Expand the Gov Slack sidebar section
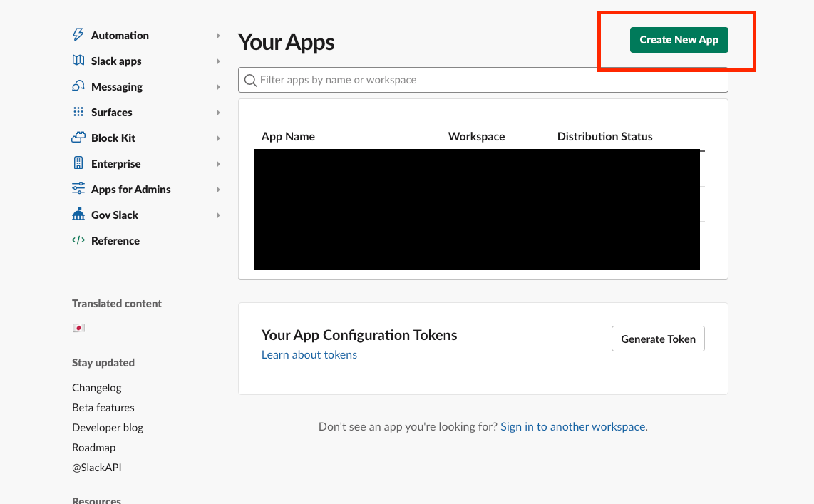This screenshot has height=504, width=814. (x=114, y=215)
